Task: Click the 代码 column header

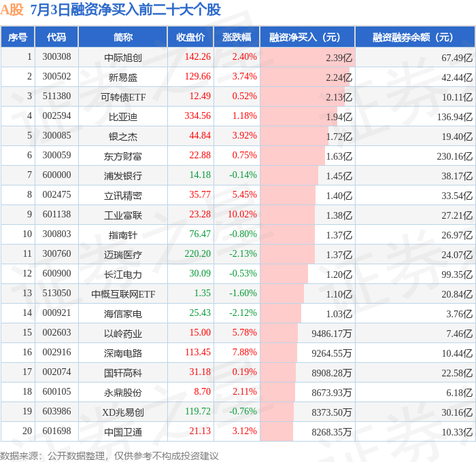Action: [56, 37]
